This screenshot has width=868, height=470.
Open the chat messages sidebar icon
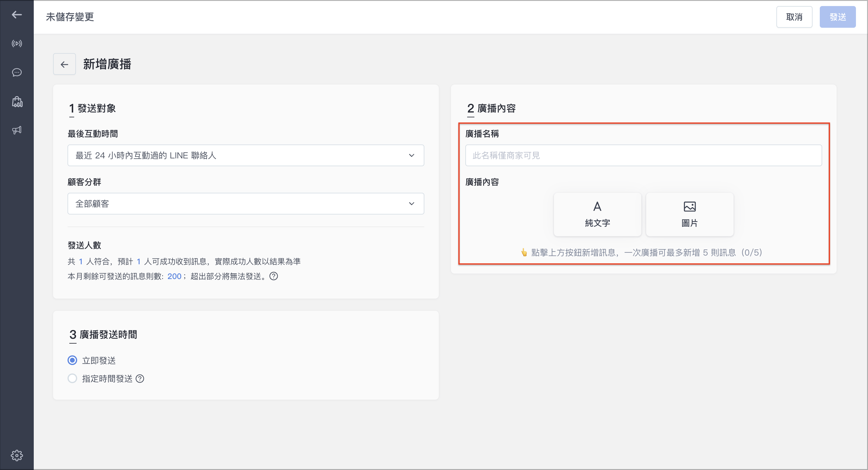pos(17,72)
